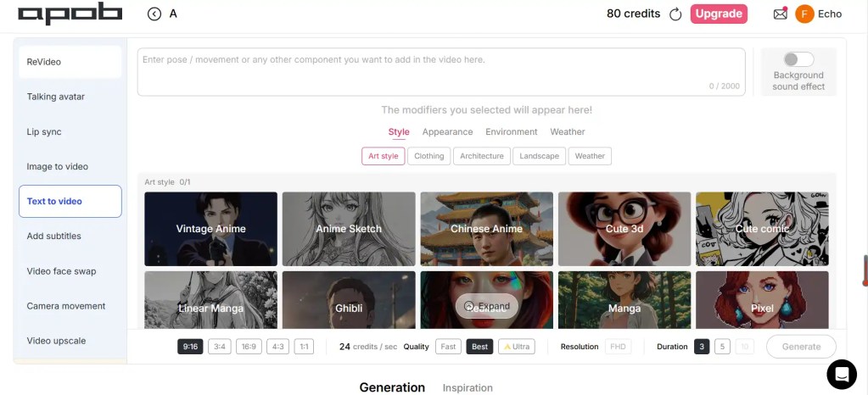Set Quality to Best
This screenshot has width=868, height=395.
(x=479, y=347)
